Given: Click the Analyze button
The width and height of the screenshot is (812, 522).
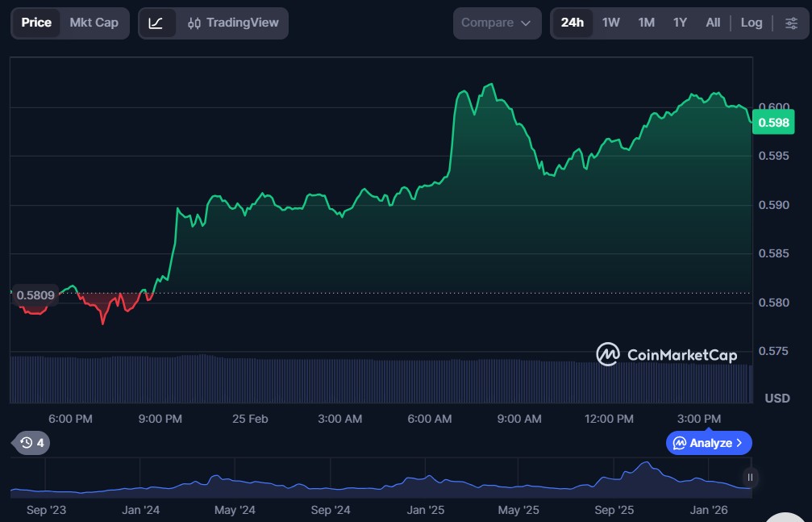Looking at the screenshot, I should (x=703, y=443).
